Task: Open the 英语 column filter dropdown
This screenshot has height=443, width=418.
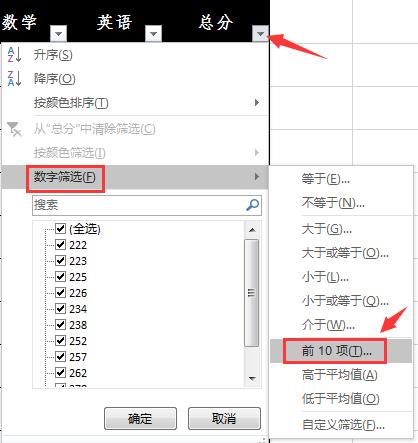Action: coord(153,34)
